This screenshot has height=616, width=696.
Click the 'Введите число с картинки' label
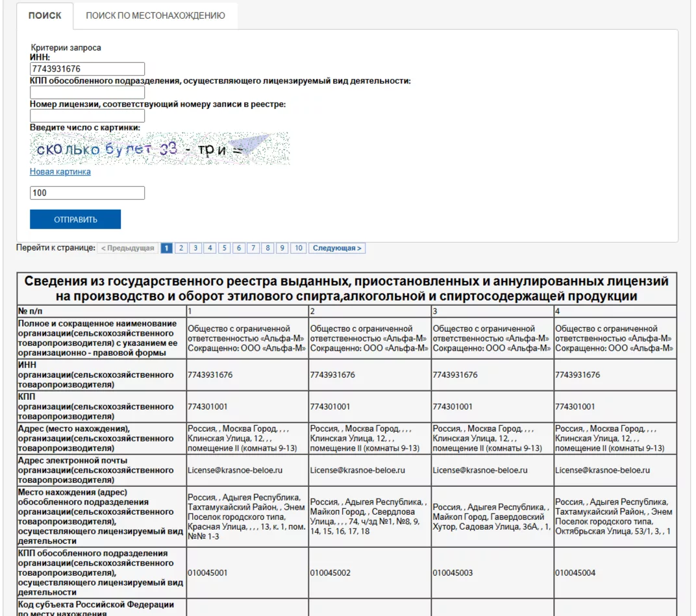[x=85, y=127]
